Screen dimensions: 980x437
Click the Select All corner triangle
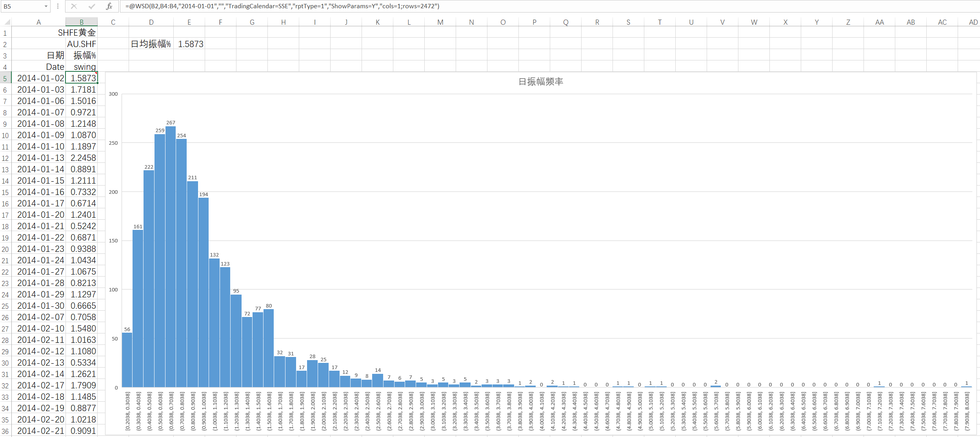[7, 22]
